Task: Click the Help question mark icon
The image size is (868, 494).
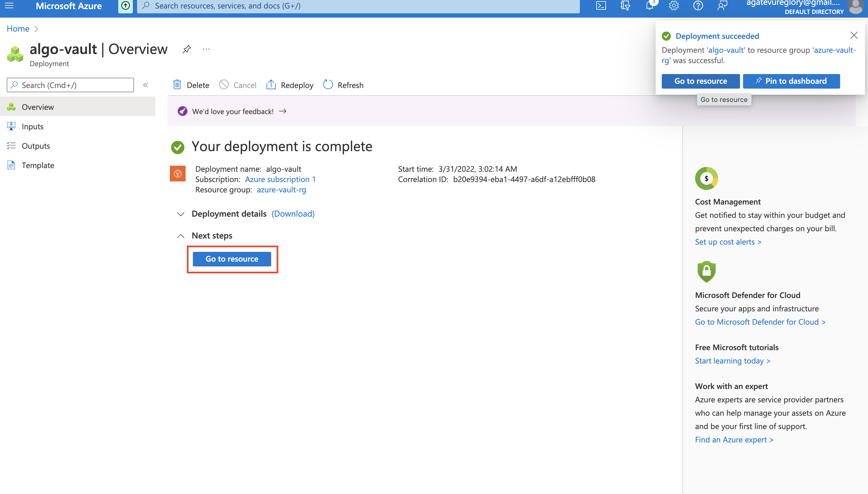Action: 698,6
